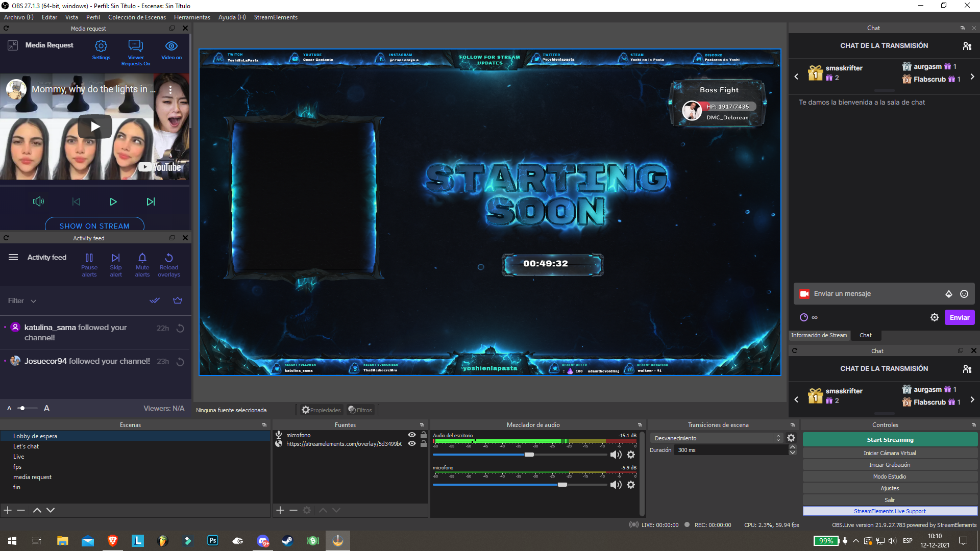The width and height of the screenshot is (980, 551).
Task: Remove selected scene with minus
Action: pos(21,510)
